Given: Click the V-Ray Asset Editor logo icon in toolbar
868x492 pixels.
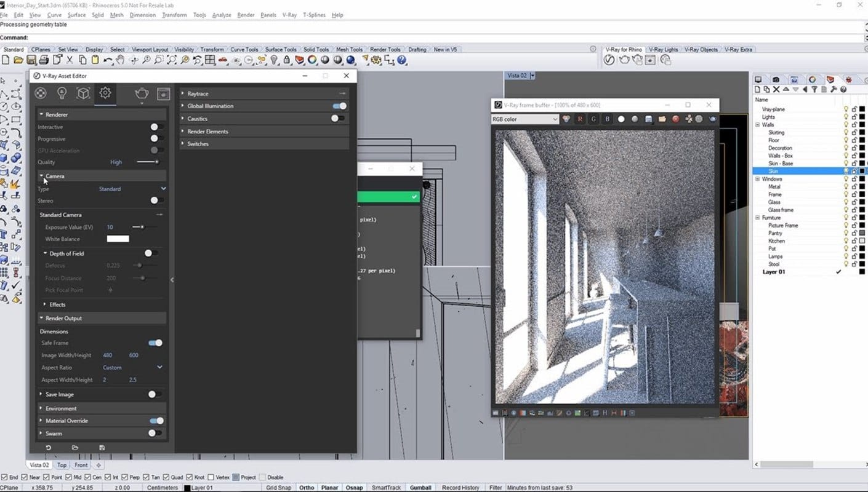Looking at the screenshot, I should coord(609,60).
